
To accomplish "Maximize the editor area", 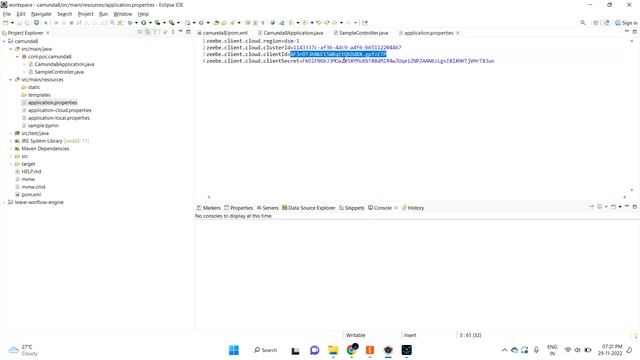I will pos(635,32).
